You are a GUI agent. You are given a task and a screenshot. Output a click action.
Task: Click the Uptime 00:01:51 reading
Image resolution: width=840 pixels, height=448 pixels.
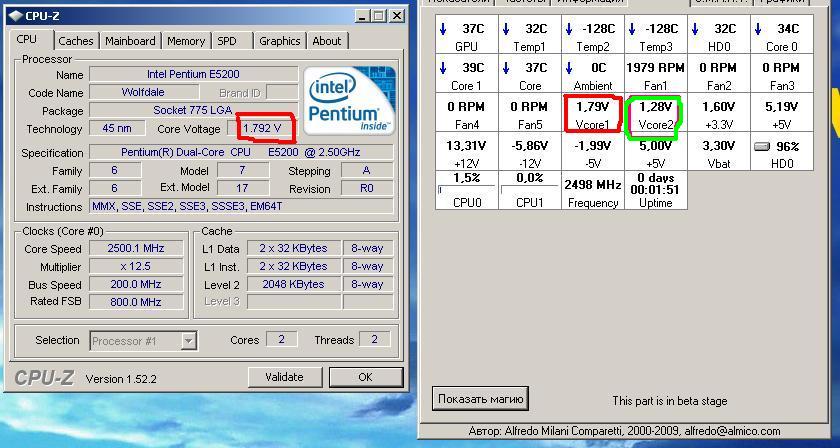(x=656, y=190)
